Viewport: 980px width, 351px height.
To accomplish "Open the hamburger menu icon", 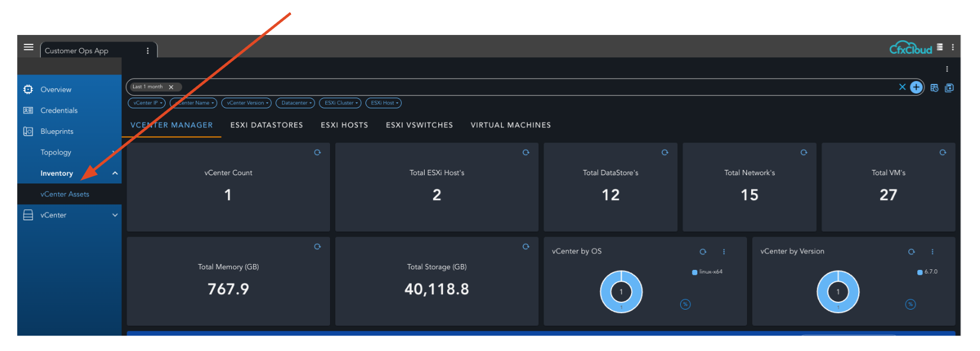I will 28,47.
